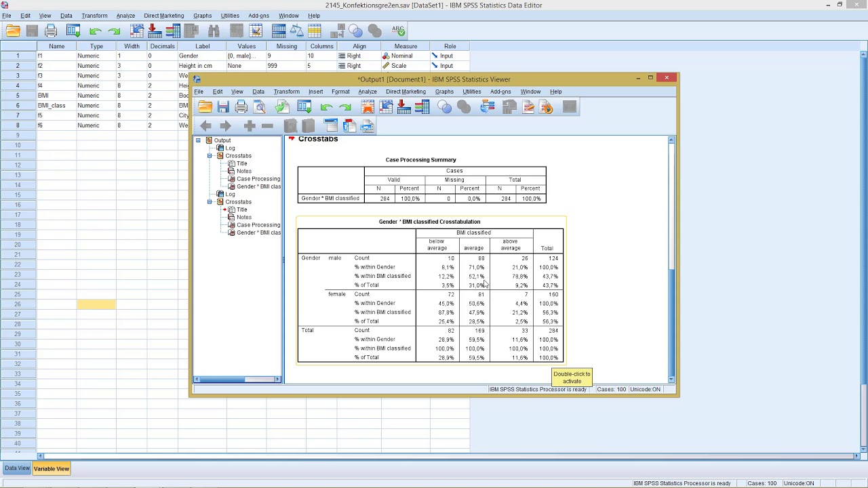Click the 999 missing value cell
Screen dimensions: 868x488
click(286, 66)
